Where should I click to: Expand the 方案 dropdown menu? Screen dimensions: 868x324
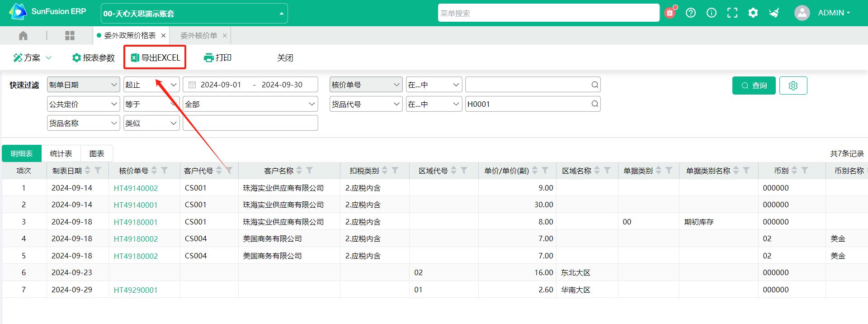[33, 57]
